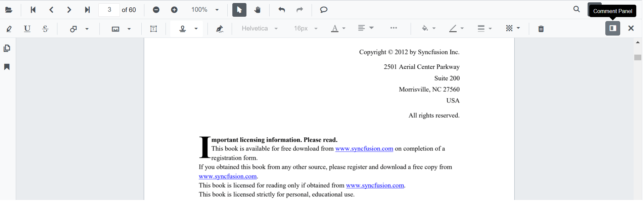Click the 'Copyright © 2012 by Syncfusion Inc.' text
The height and width of the screenshot is (206, 644).
click(409, 52)
